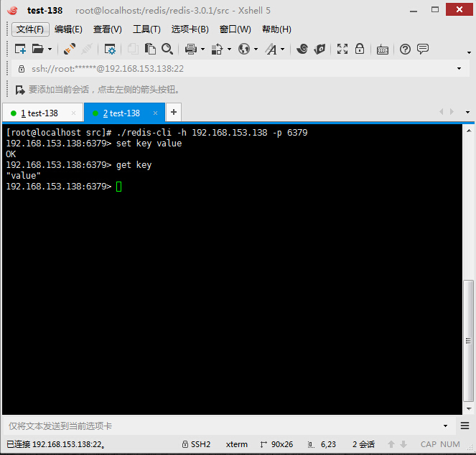The image size is (476, 455).
Task: Click the terminal scrollbar up arrow
Action: coord(469,131)
